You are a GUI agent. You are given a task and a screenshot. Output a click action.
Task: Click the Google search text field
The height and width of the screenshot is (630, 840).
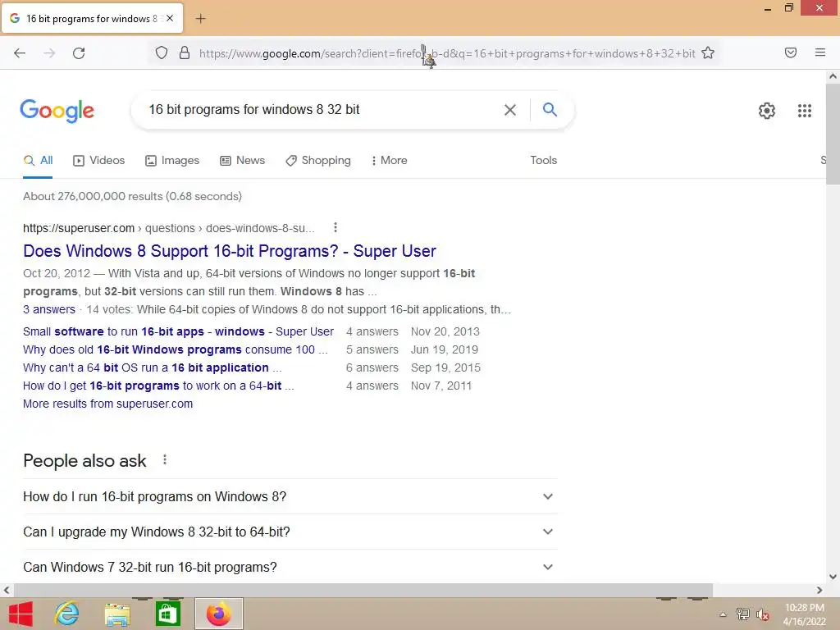pyautogui.click(x=322, y=110)
